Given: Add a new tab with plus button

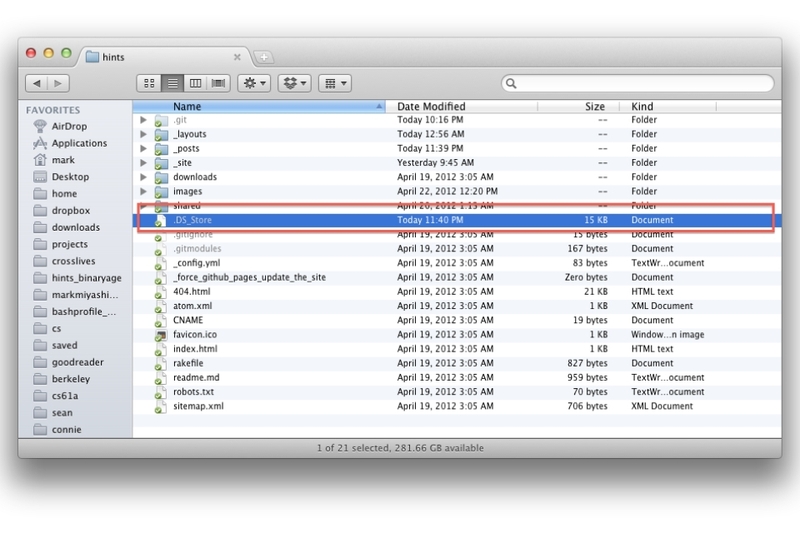Looking at the screenshot, I should click(264, 57).
